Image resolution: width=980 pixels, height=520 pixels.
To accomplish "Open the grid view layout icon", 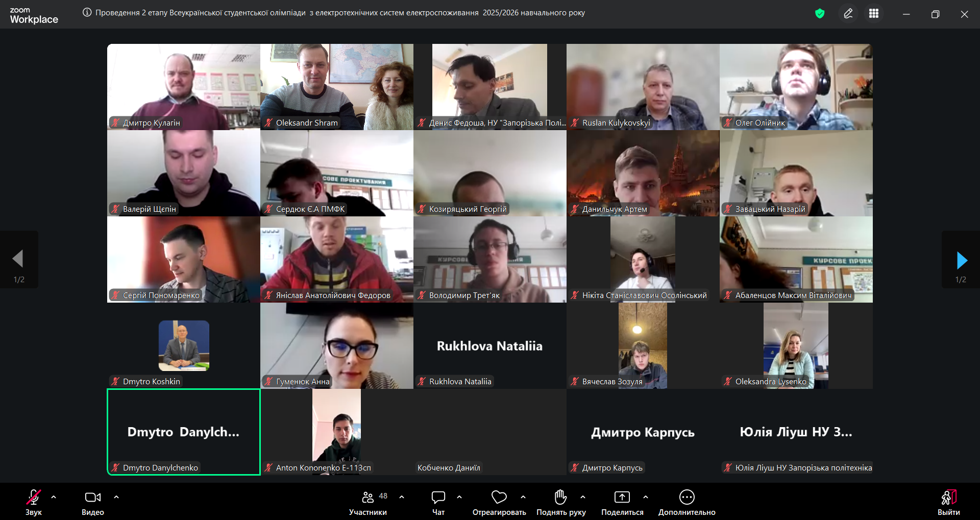I will coord(874,14).
